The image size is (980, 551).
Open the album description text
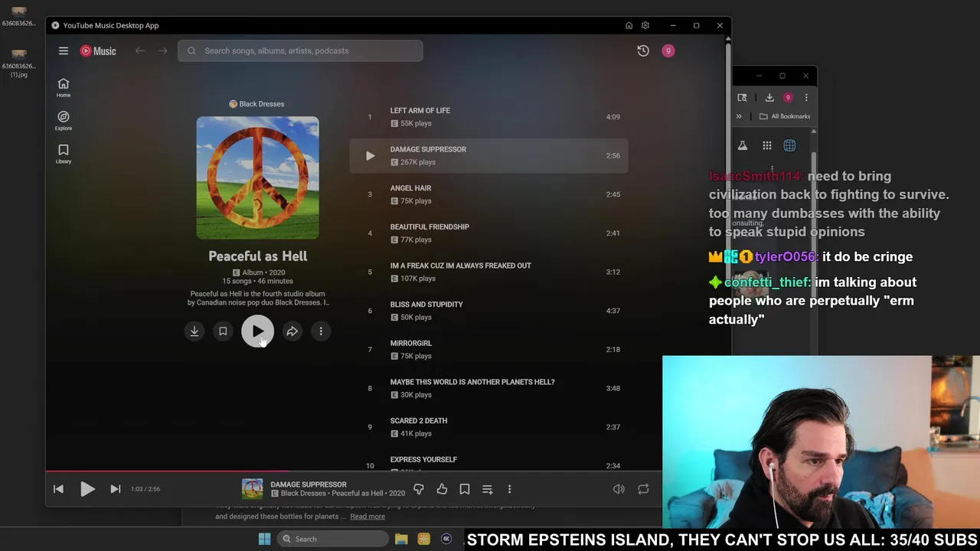pyautogui.click(x=258, y=298)
